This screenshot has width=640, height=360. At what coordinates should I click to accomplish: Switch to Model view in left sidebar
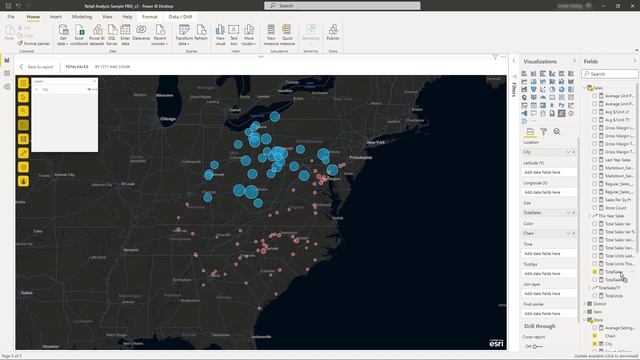coord(7,87)
